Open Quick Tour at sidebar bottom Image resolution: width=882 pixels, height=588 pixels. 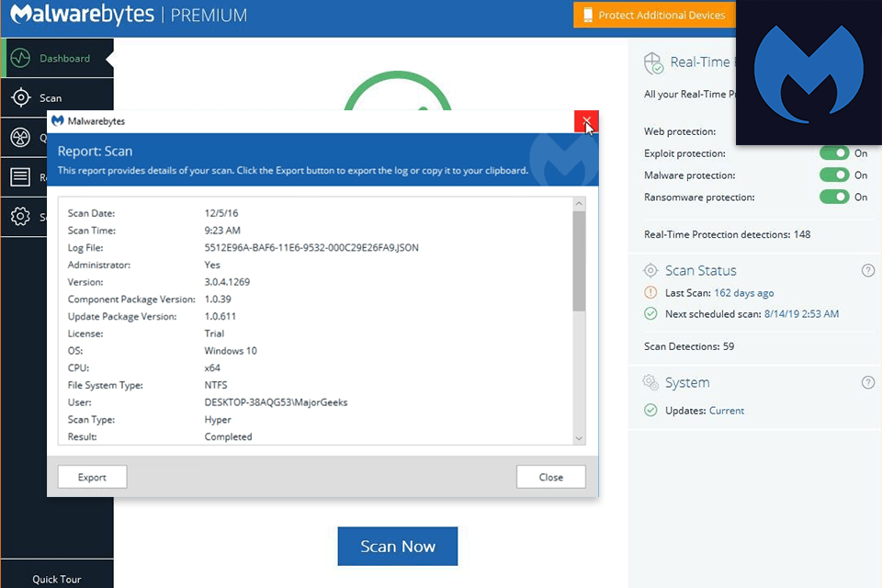57,579
